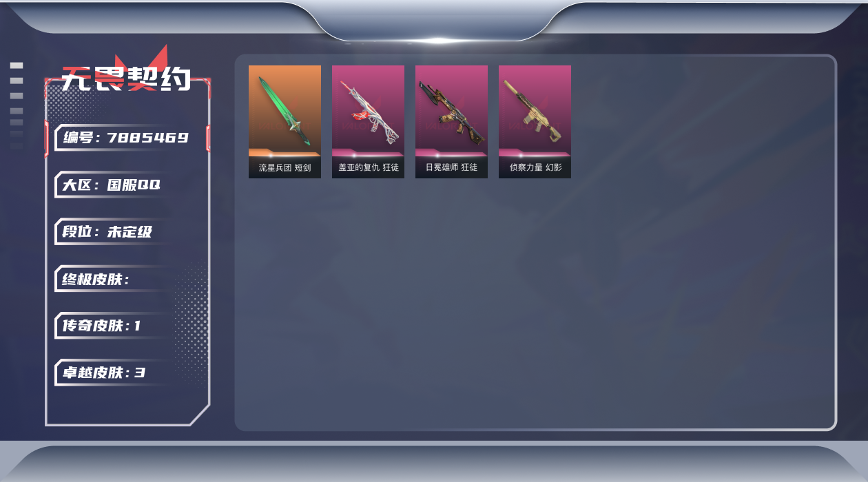Click the 侦察力量 幻影 name label
The width and height of the screenshot is (868, 482).
[535, 167]
